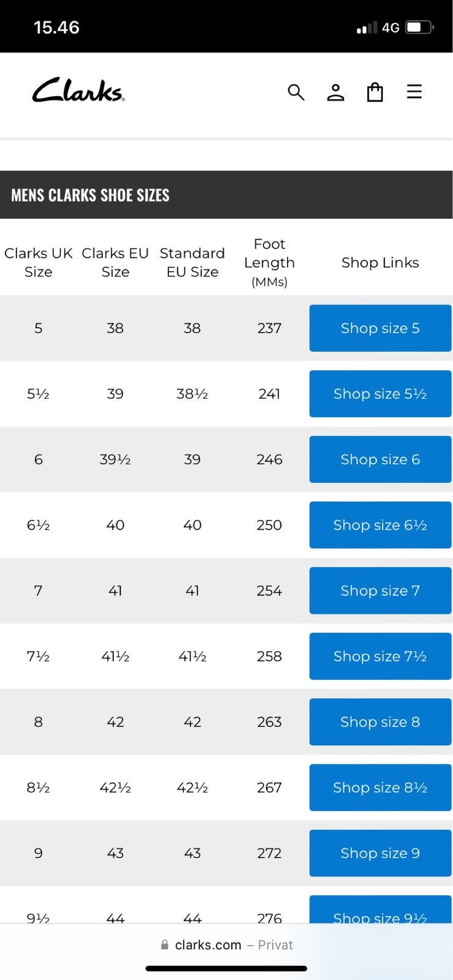453x980 pixels.
Task: Choose the Shop size 7 button
Action: click(380, 590)
